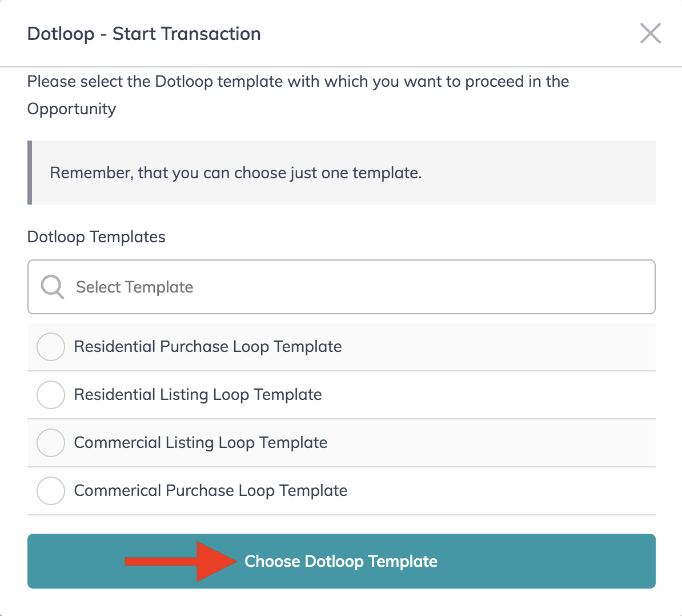
Task: Click the gray bar beside the reminder text
Action: tap(30, 171)
